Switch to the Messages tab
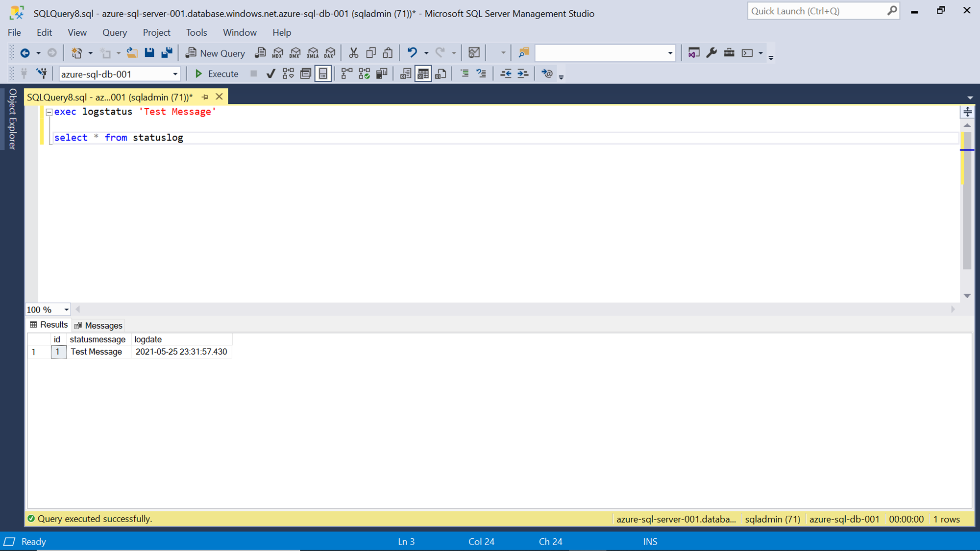980x551 pixels. coord(98,325)
